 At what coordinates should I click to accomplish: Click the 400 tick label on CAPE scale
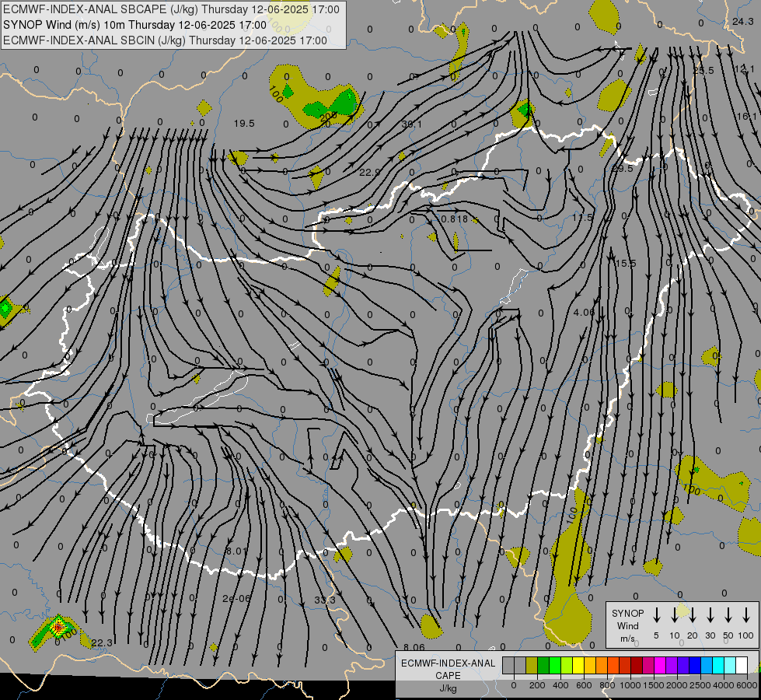click(560, 685)
